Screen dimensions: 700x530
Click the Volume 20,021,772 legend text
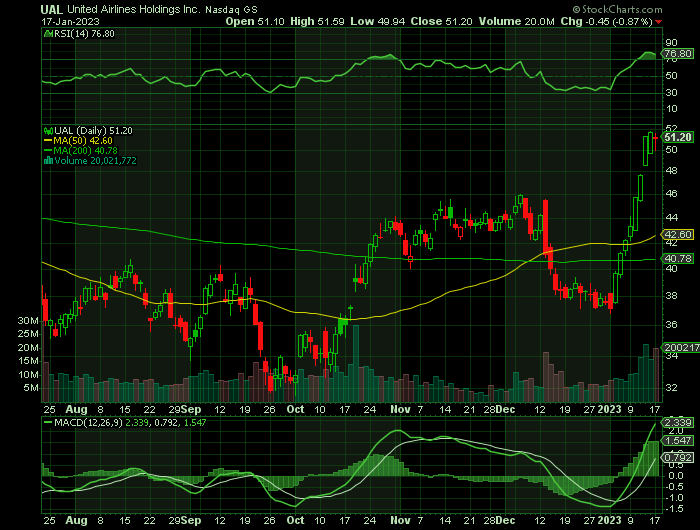[x=95, y=161]
